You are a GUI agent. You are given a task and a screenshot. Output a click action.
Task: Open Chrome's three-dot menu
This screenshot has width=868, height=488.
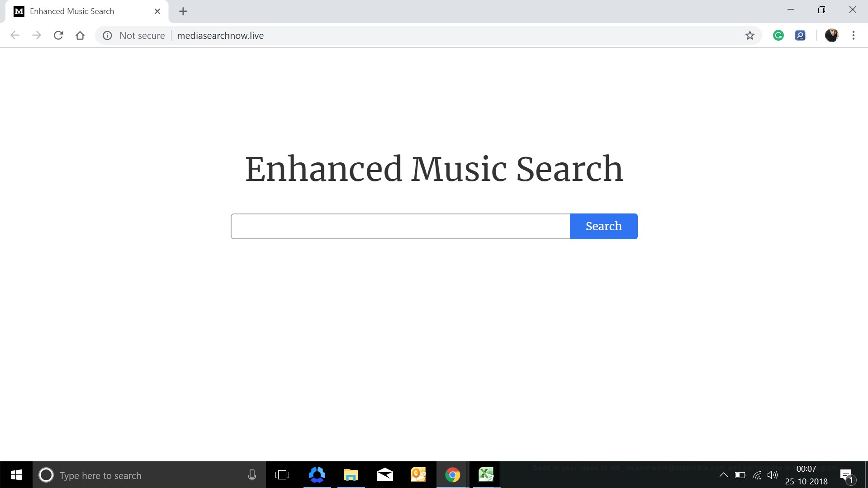(x=854, y=35)
